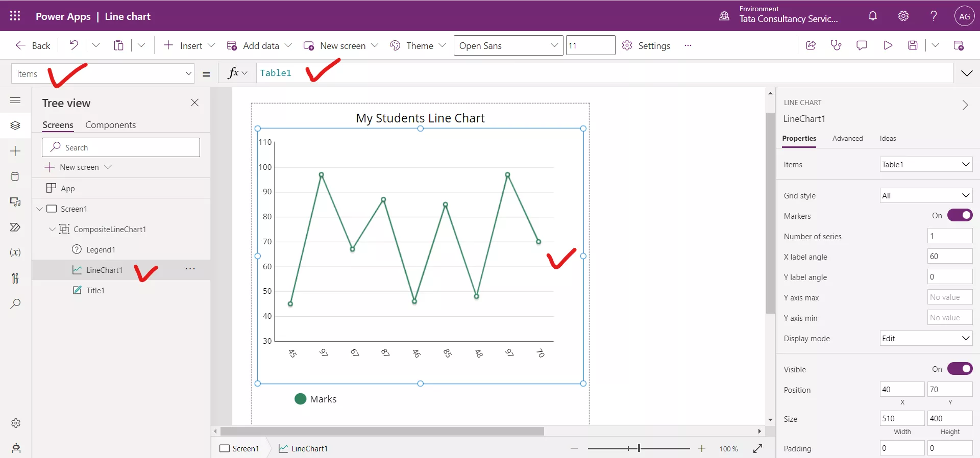Click the Save icon
Image resolution: width=980 pixels, height=458 pixels.
[913, 45]
